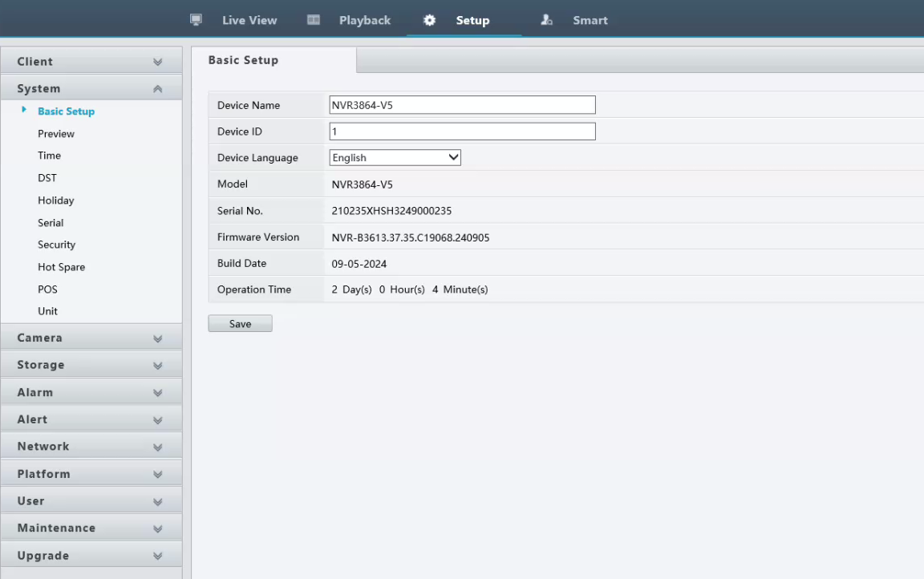
Task: Open the Holiday settings page
Action: (x=56, y=200)
